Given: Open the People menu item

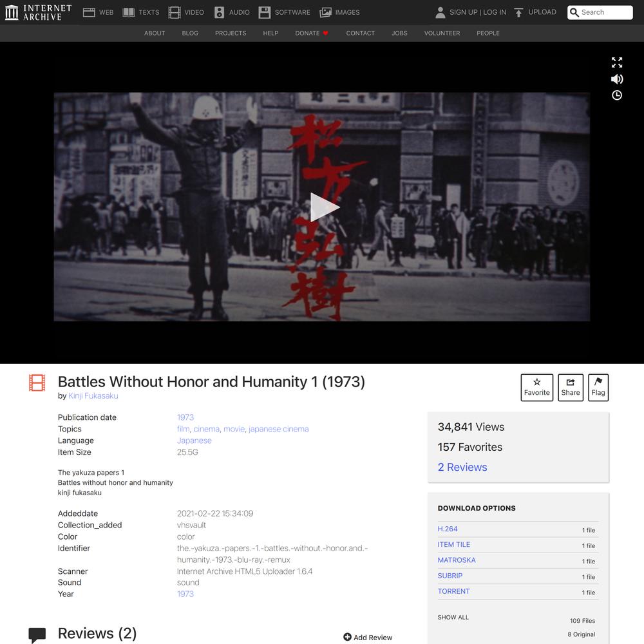Looking at the screenshot, I should click(488, 33).
